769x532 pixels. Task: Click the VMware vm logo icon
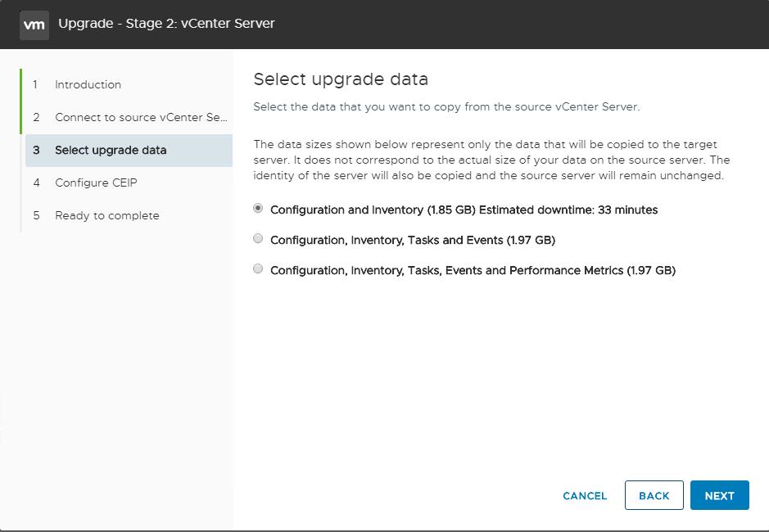click(x=34, y=25)
